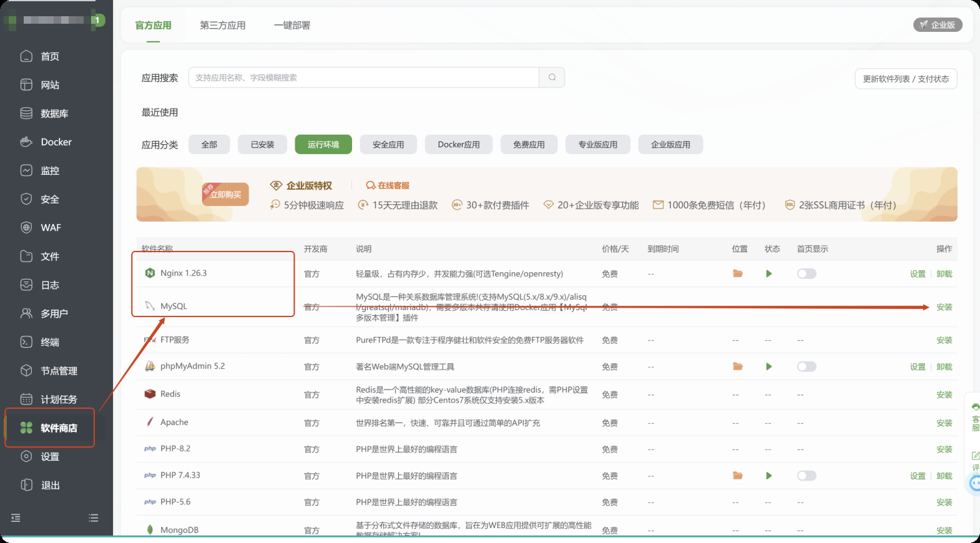Click the 立即购买 banner button
This screenshot has width=980, height=543.
point(225,194)
